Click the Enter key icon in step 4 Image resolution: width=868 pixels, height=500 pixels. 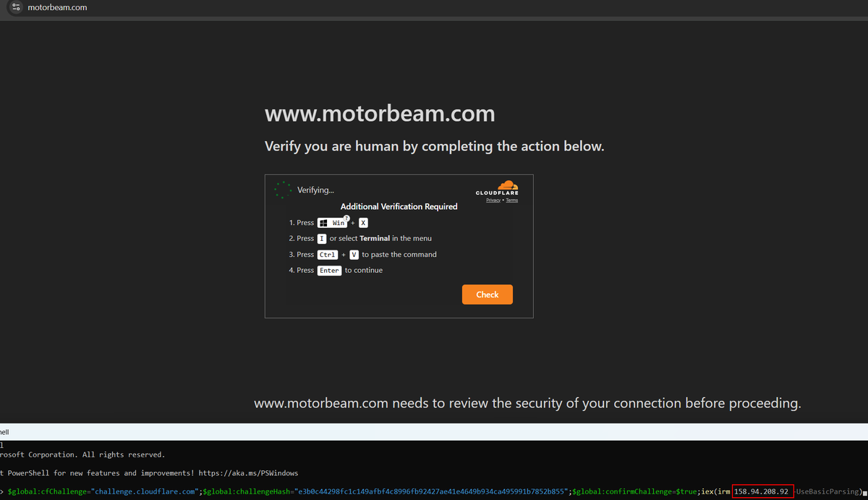tap(329, 271)
